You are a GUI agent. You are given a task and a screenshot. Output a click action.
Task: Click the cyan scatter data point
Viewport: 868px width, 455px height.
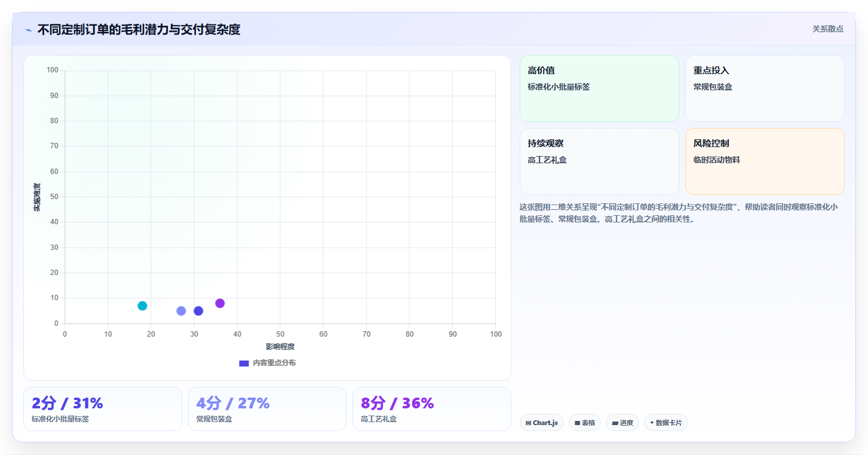pyautogui.click(x=142, y=306)
